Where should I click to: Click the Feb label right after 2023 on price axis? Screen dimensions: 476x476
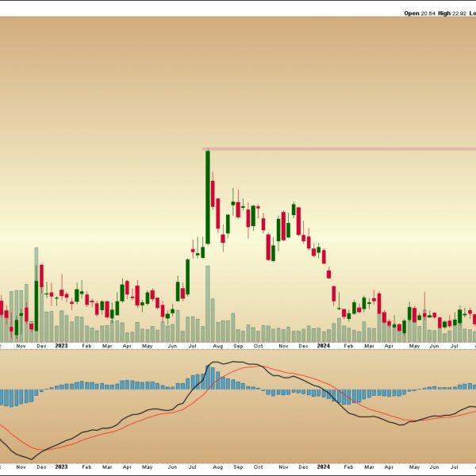coord(86,346)
